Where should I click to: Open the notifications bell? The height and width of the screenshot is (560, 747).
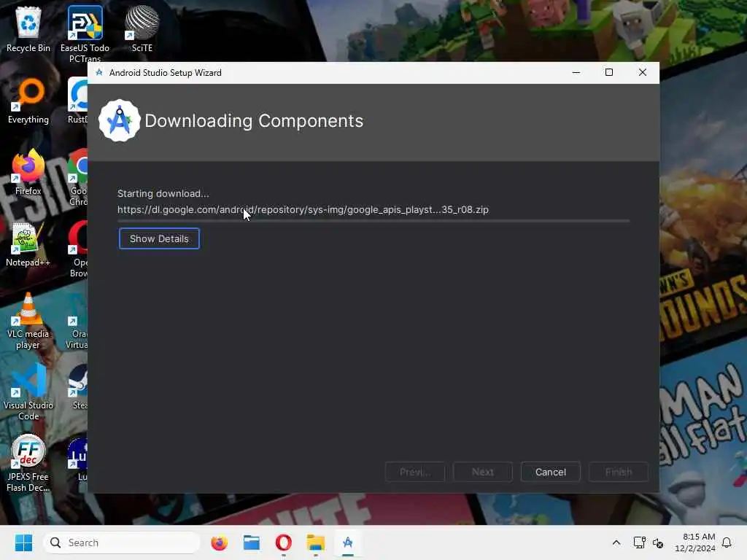coord(727,542)
